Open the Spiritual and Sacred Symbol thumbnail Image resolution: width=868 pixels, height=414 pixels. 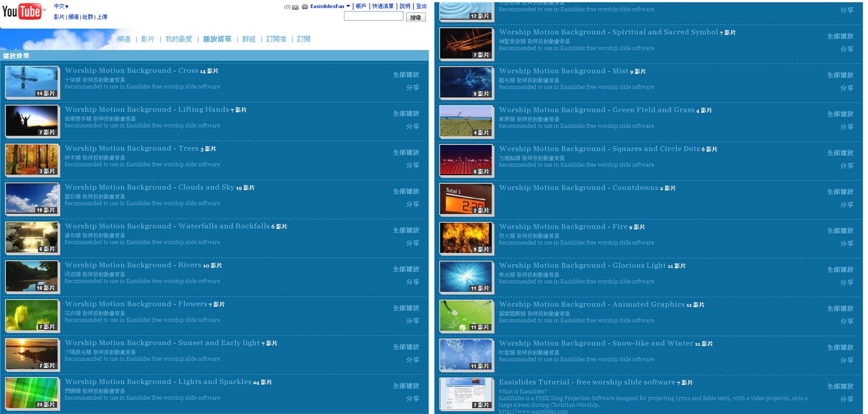467,43
